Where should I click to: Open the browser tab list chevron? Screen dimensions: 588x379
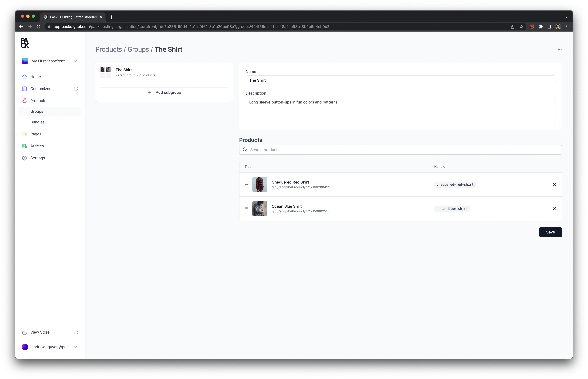pos(567,17)
